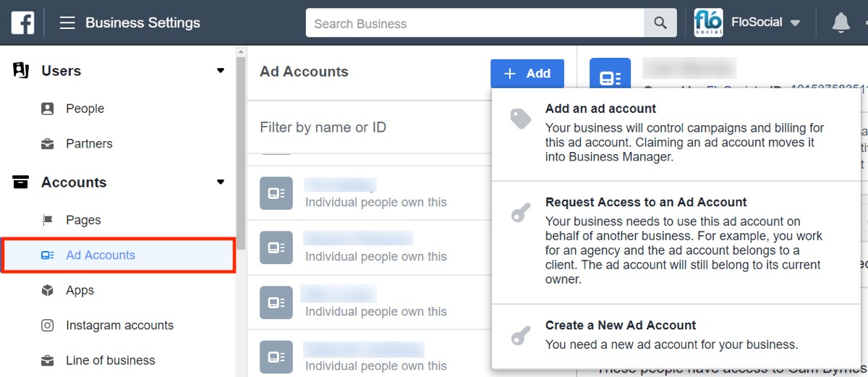868x377 pixels.
Task: Choose Request Access to an Ad Account
Action: click(646, 203)
